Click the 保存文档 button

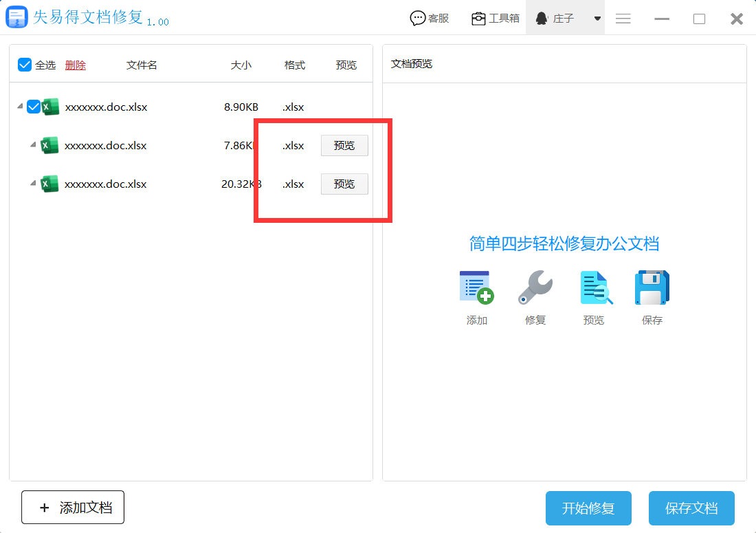click(691, 508)
